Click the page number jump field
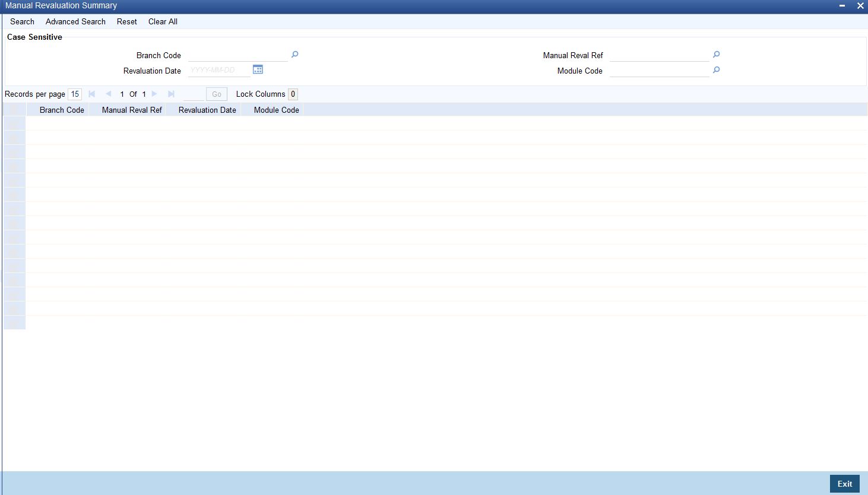The width and height of the screenshot is (868, 495). tap(193, 94)
